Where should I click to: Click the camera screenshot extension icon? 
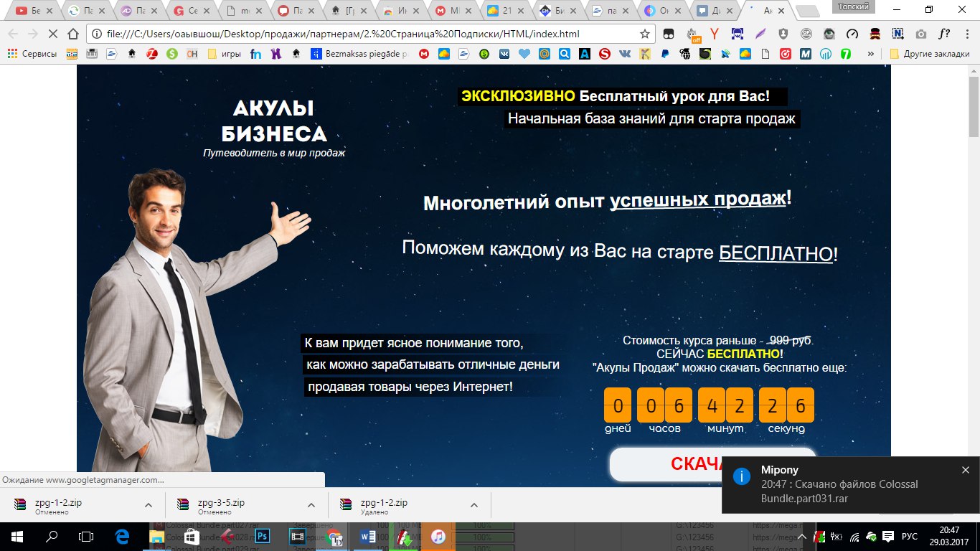click(920, 34)
